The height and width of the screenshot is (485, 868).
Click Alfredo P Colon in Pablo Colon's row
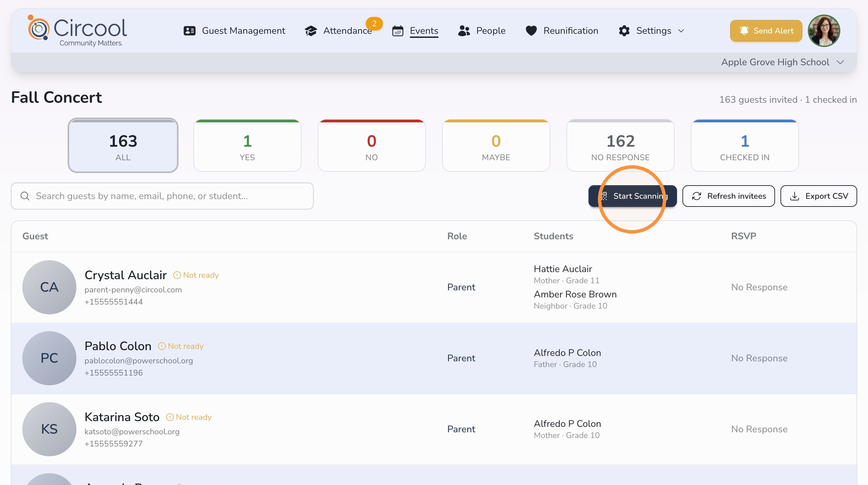point(567,353)
